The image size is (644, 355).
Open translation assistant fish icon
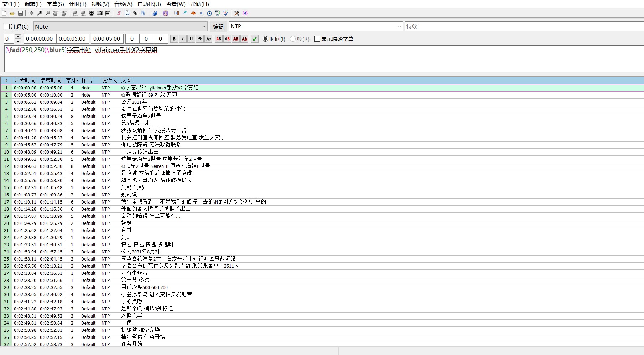click(x=193, y=13)
